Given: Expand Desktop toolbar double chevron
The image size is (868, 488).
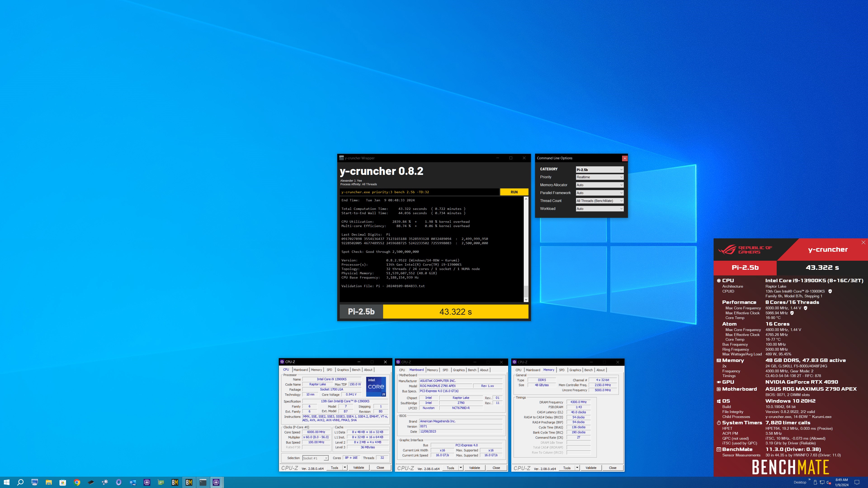Looking at the screenshot, I should click(x=809, y=480).
